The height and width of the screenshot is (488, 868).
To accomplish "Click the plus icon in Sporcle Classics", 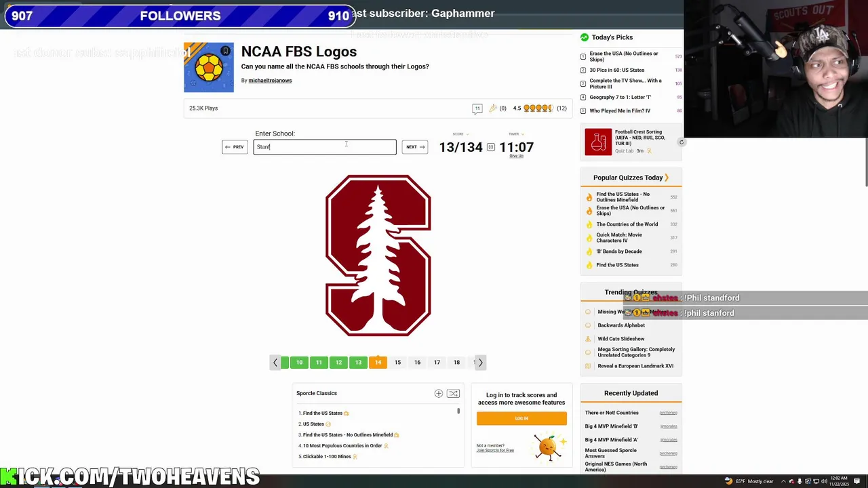I will click(x=439, y=394).
